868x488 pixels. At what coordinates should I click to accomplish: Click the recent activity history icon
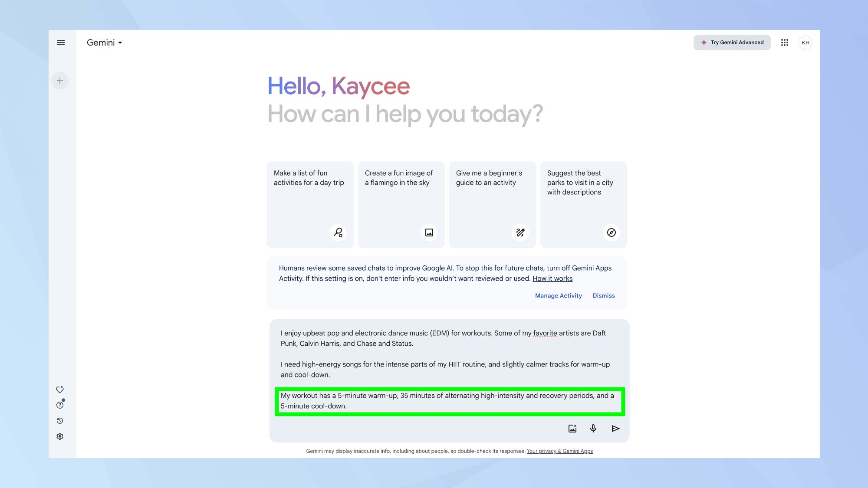click(x=59, y=421)
